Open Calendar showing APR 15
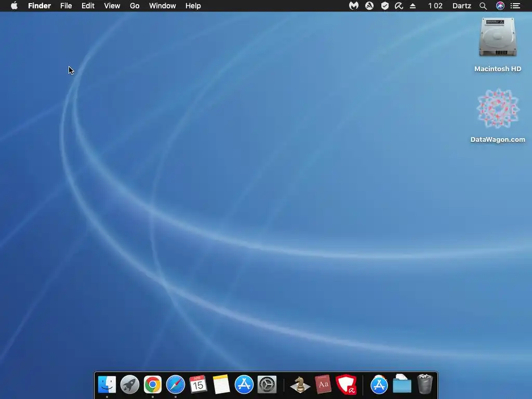Screen dimensions: 532x399 pyautogui.click(x=198, y=384)
